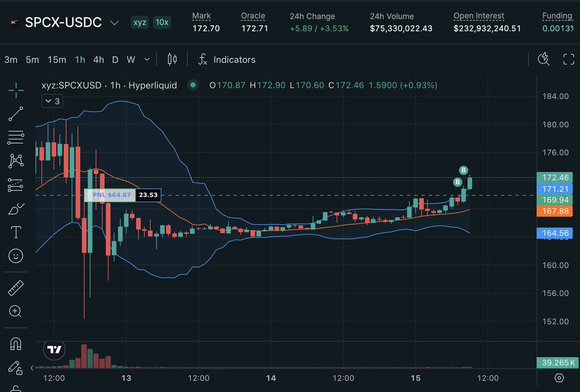Image resolution: width=580 pixels, height=392 pixels.
Task: Open the Fibonacci retracement tools
Action: [16, 137]
